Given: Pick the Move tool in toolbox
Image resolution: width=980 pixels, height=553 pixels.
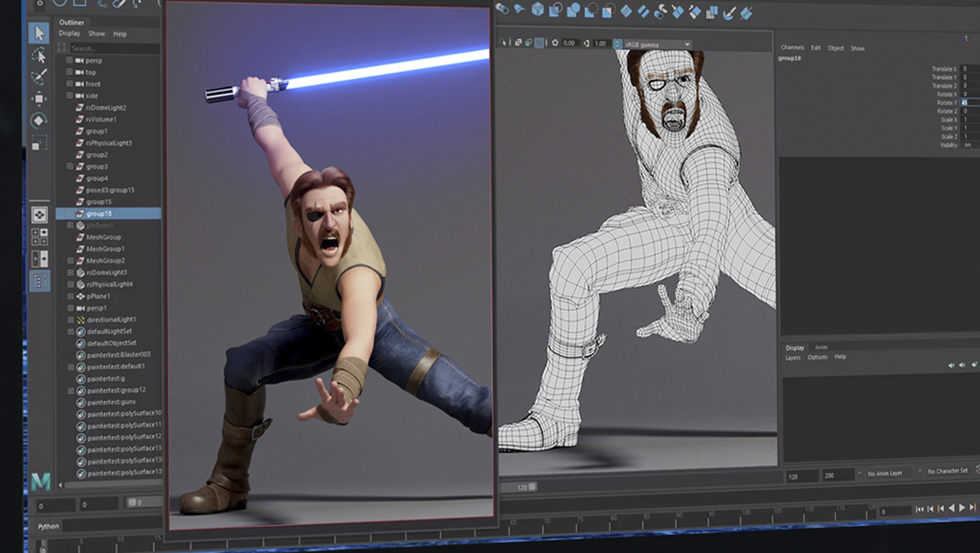Looking at the screenshot, I should click(x=39, y=98).
